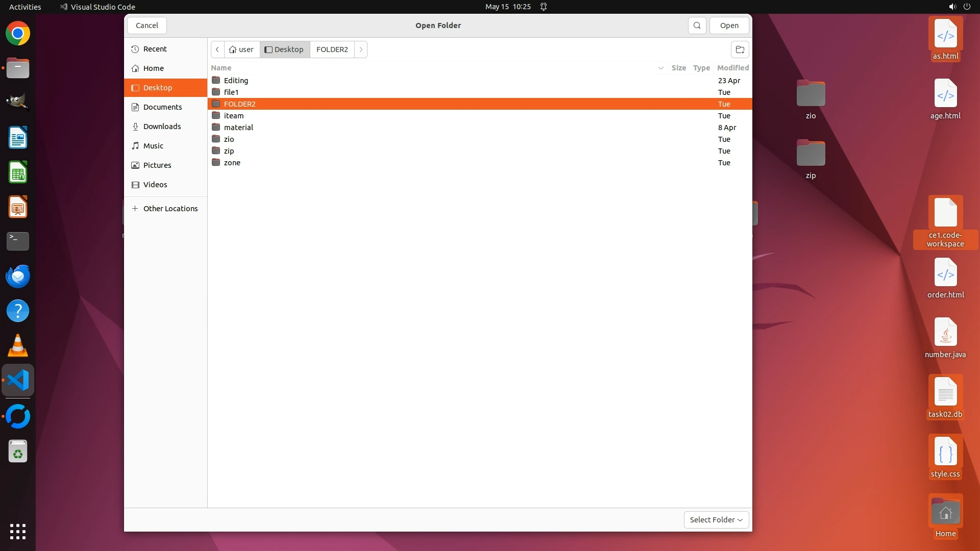The height and width of the screenshot is (551, 980).
Task: Click the search icon in dialog header
Action: coord(697,26)
